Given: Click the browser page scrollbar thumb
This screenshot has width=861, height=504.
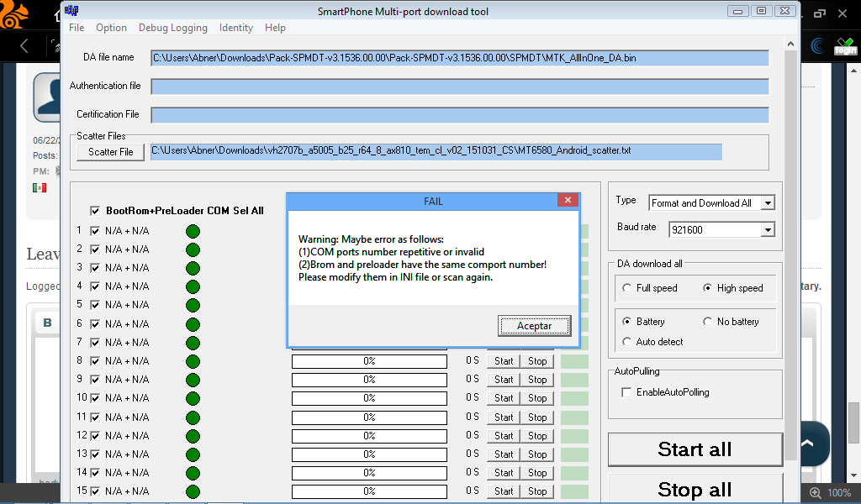Looking at the screenshot, I should 853,423.
